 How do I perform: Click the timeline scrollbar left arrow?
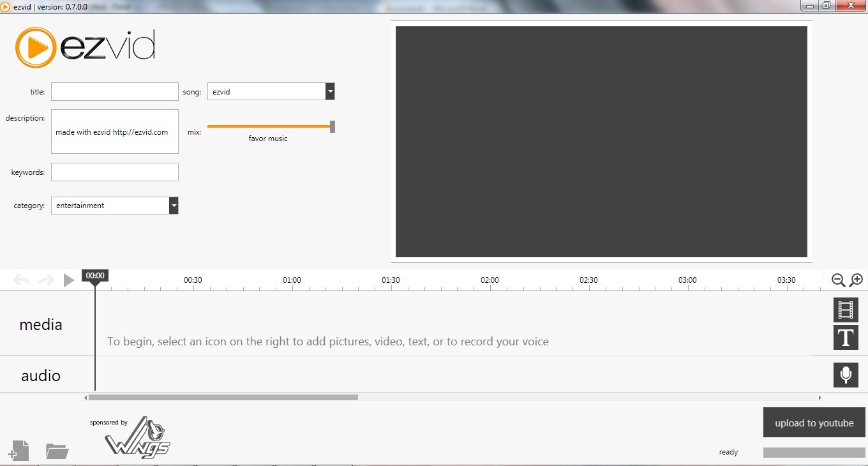(x=86, y=397)
